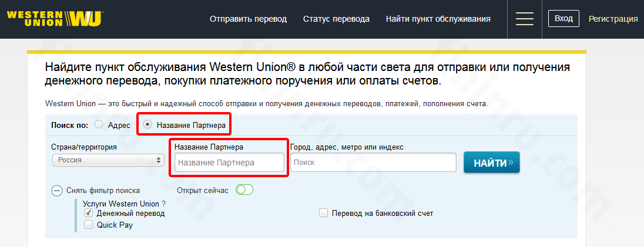
Task: Select the Адрес radio button
Action: [99, 125]
